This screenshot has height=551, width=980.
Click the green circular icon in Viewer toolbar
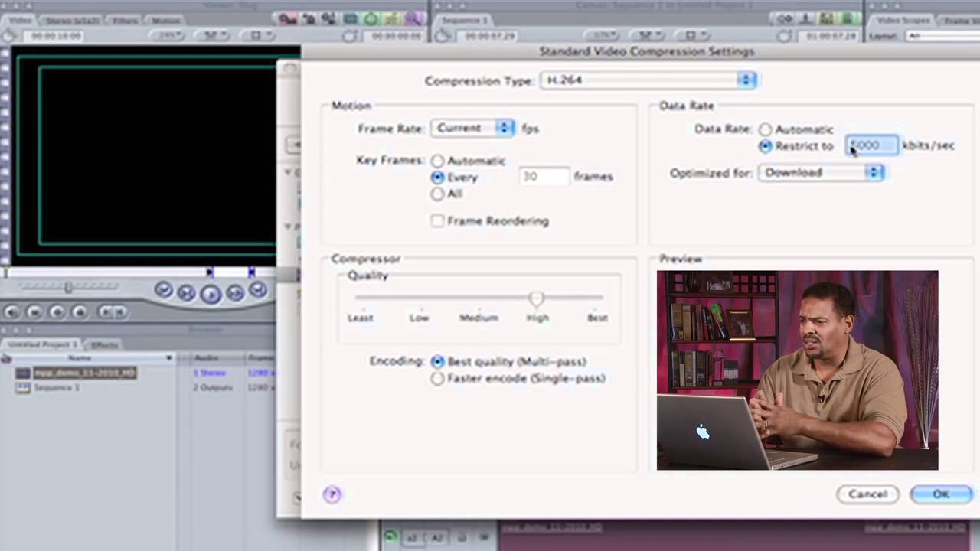click(371, 19)
